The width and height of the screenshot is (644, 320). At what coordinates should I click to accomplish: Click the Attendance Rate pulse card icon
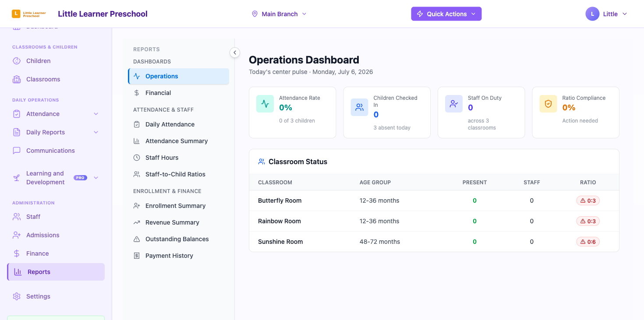[x=265, y=104]
